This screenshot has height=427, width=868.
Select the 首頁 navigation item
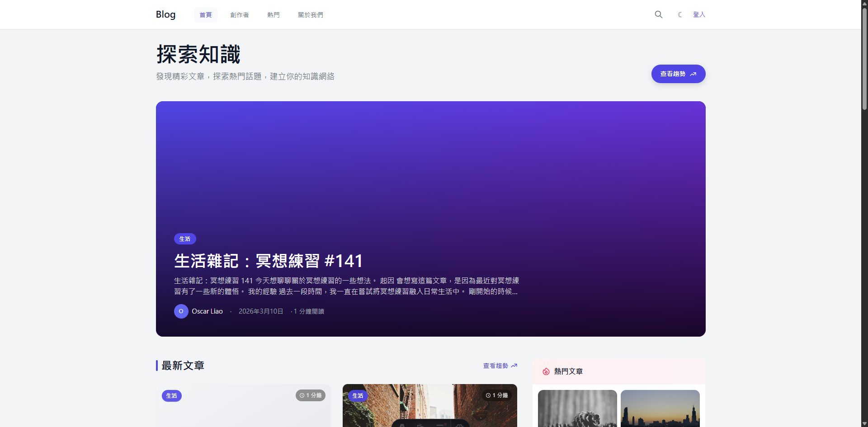pos(206,14)
